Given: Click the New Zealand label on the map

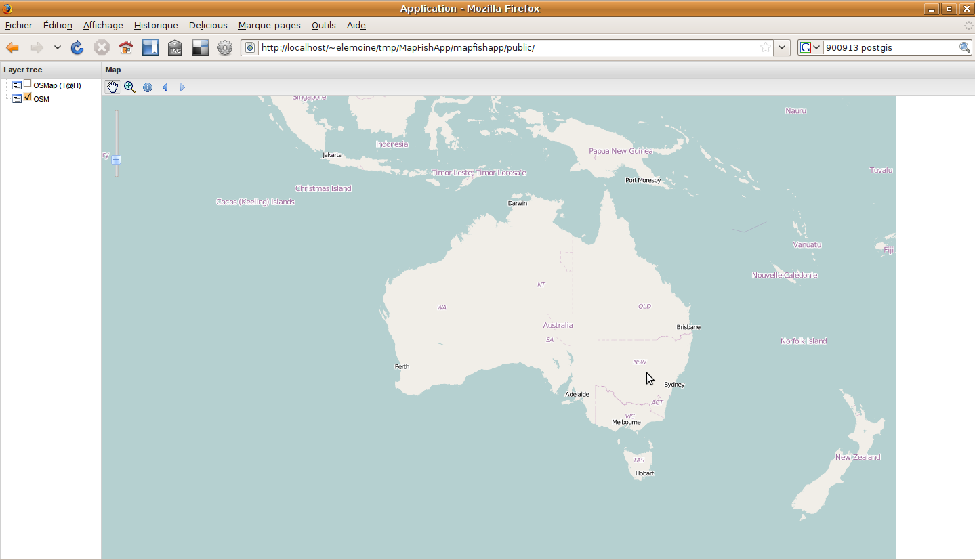Looking at the screenshot, I should click(x=858, y=457).
